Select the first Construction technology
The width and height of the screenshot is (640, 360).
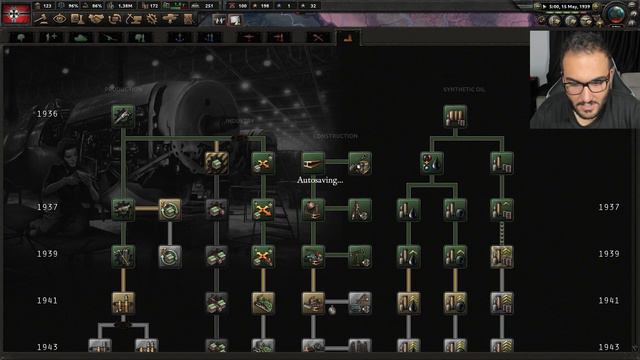[313, 163]
